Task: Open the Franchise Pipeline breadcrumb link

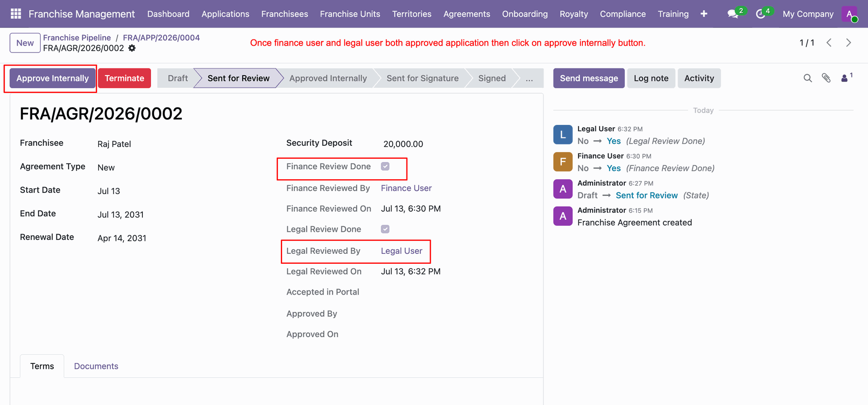Action: 77,38
